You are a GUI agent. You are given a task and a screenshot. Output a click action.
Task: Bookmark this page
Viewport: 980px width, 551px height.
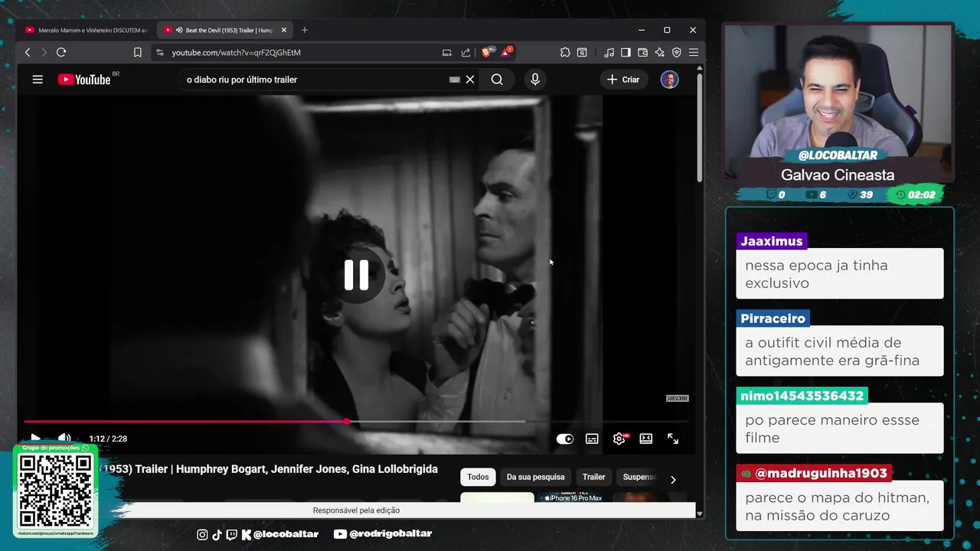tap(138, 52)
